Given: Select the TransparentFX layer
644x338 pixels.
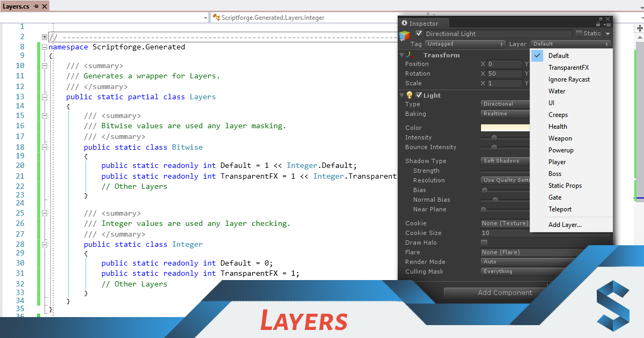Looking at the screenshot, I should tap(571, 68).
